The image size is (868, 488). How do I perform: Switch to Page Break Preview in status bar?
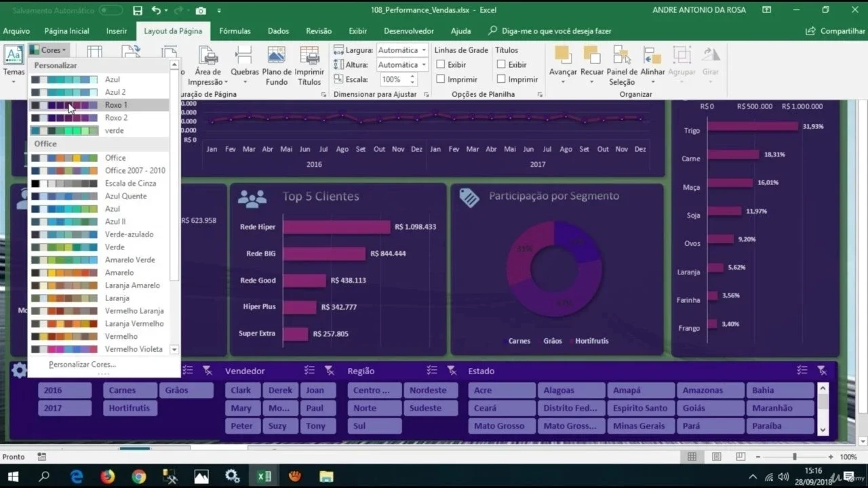[x=741, y=457]
